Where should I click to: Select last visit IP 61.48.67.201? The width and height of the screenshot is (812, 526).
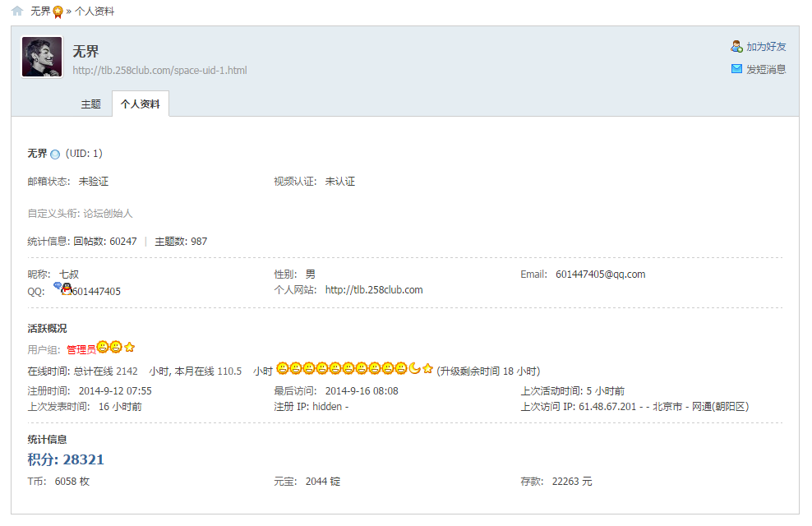point(607,406)
